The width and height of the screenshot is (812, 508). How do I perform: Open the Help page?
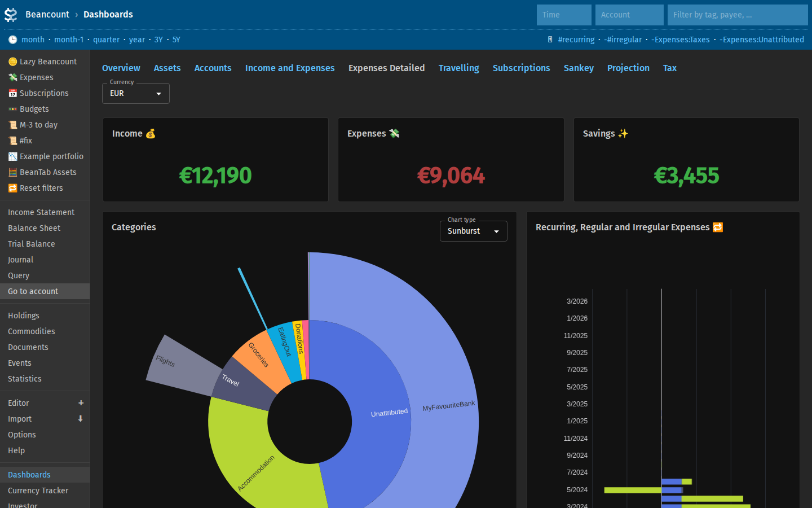[x=45, y=450]
